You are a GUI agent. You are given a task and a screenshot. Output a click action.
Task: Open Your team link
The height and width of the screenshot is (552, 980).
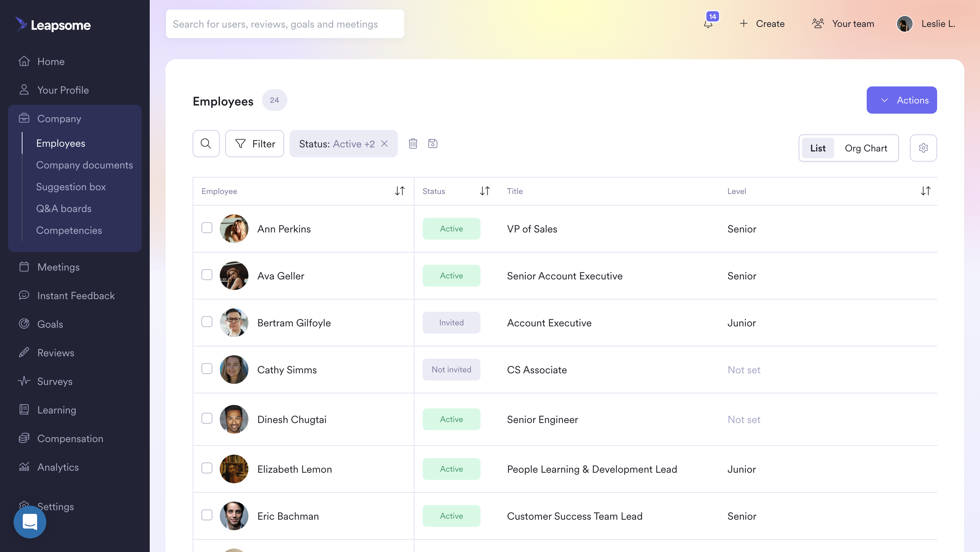[x=843, y=23]
